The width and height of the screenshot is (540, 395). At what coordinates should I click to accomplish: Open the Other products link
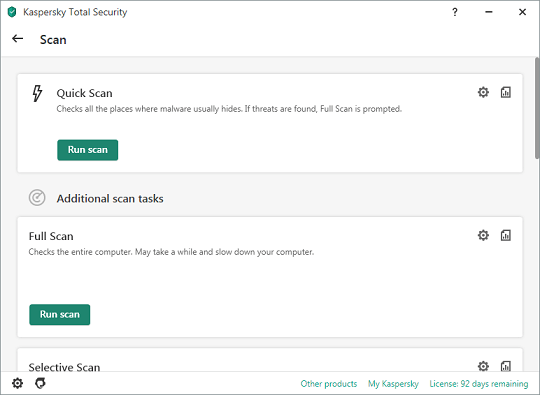pyautogui.click(x=329, y=384)
